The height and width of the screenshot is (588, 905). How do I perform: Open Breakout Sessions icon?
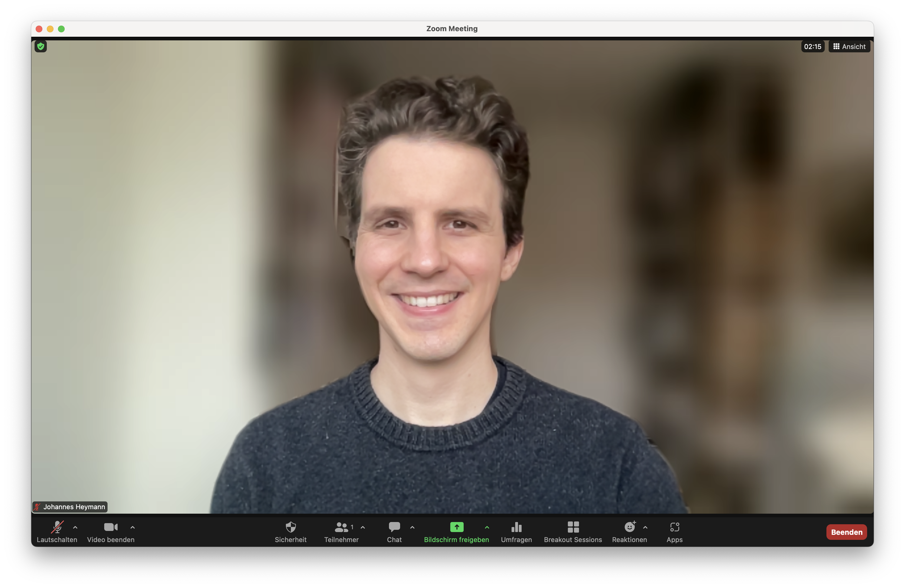(573, 527)
